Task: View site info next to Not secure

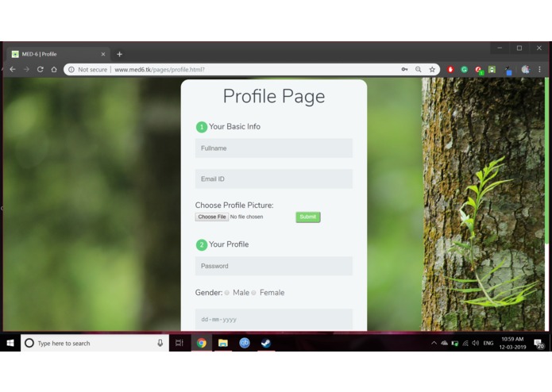Action: [x=71, y=70]
